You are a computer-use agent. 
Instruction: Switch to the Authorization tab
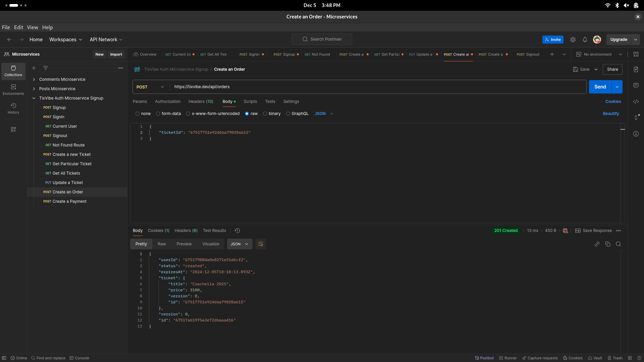click(168, 102)
